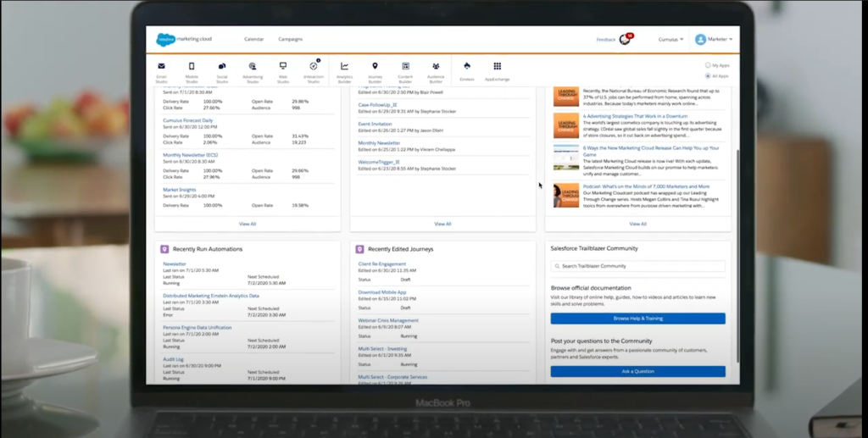Click the Salesforce Marketing Cloud logo
Image resolution: width=868 pixels, height=438 pixels.
click(x=184, y=39)
